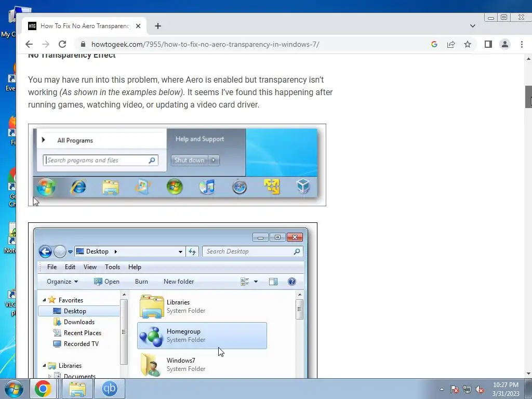The height and width of the screenshot is (399, 532).
Task: Click Downloads in image's Favorites
Action: tap(74, 322)
